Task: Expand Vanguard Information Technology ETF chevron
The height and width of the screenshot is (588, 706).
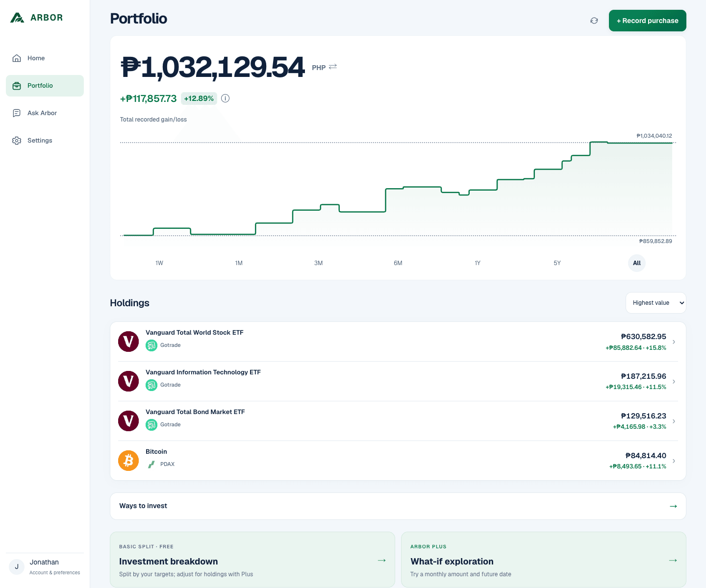Action: (x=674, y=382)
